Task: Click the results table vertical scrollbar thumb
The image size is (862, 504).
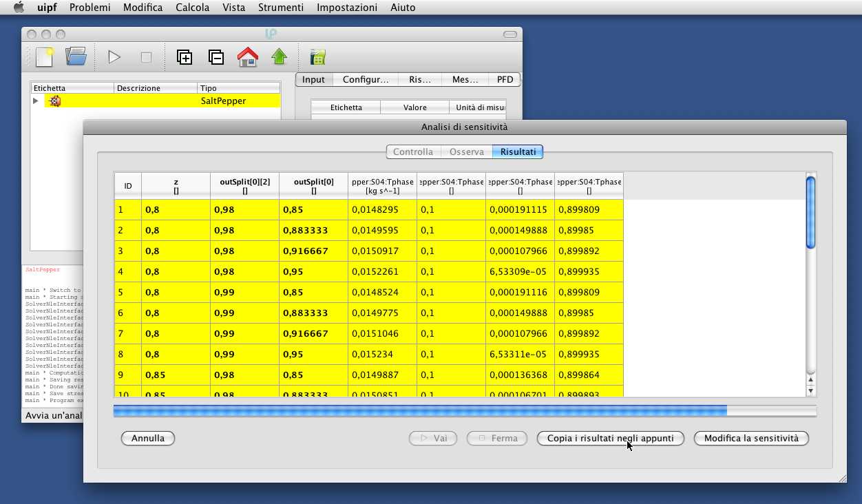Action: (x=810, y=212)
